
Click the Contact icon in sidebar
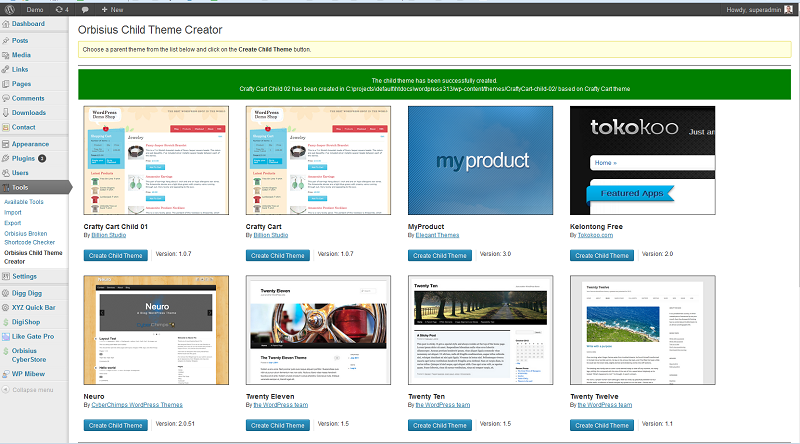[x=6, y=127]
